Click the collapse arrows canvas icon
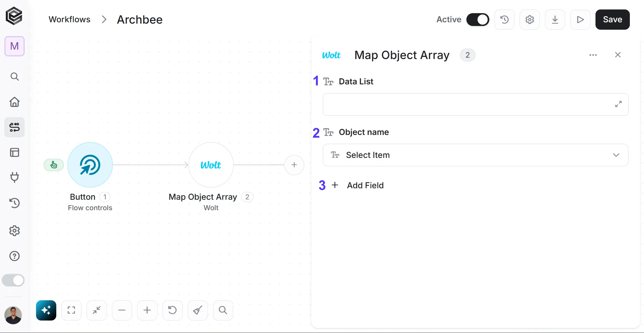The image size is (644, 333). (x=97, y=310)
